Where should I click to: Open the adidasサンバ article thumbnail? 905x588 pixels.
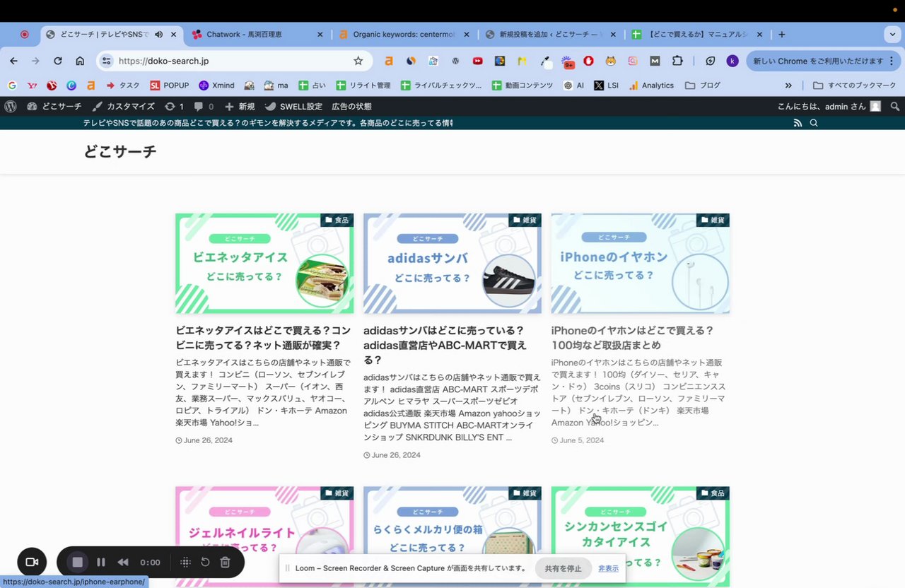pos(452,264)
